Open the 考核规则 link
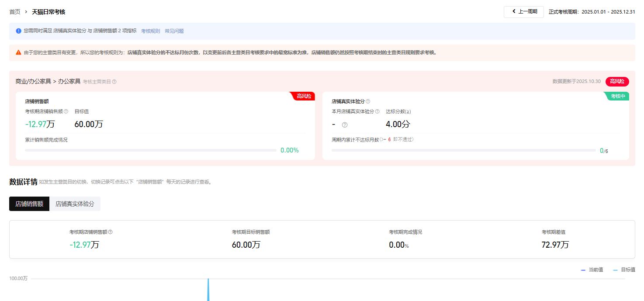This screenshot has height=301, width=644. [150, 31]
